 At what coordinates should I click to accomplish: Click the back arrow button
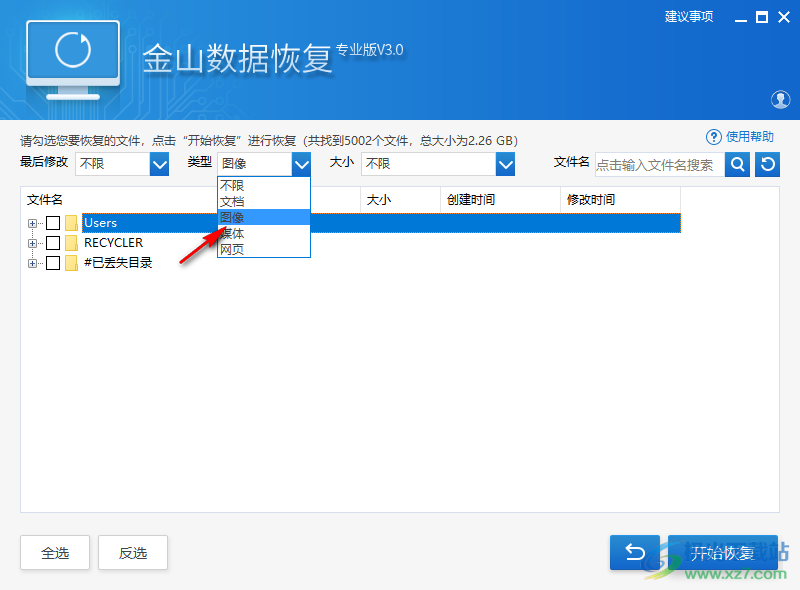[635, 552]
